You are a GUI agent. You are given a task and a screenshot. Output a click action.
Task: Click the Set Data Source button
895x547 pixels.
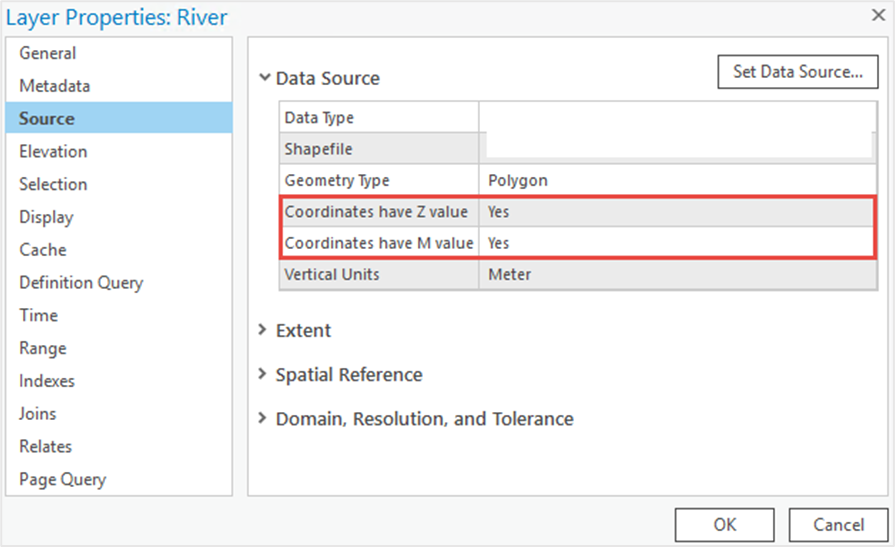click(797, 72)
